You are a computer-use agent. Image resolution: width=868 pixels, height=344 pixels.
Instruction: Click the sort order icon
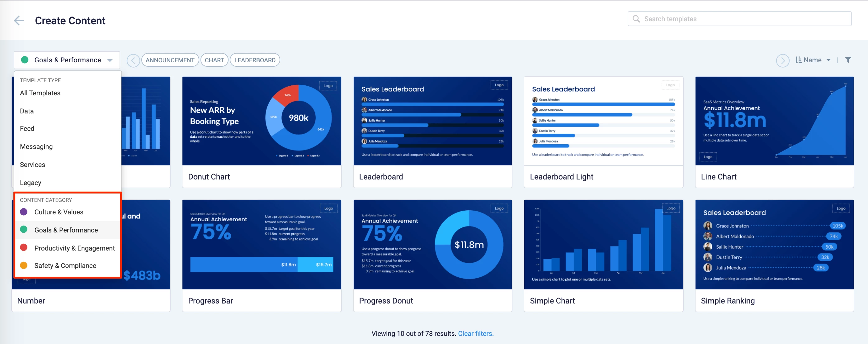[x=798, y=60]
